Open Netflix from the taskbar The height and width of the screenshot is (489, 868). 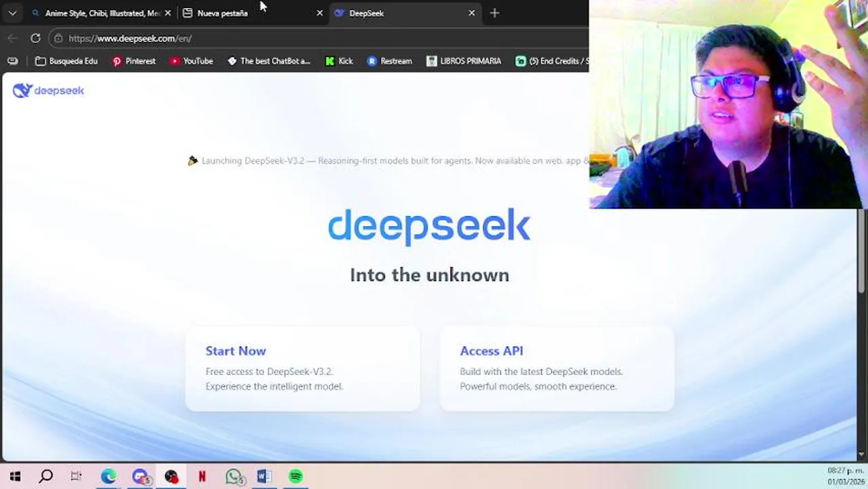pyautogui.click(x=202, y=477)
